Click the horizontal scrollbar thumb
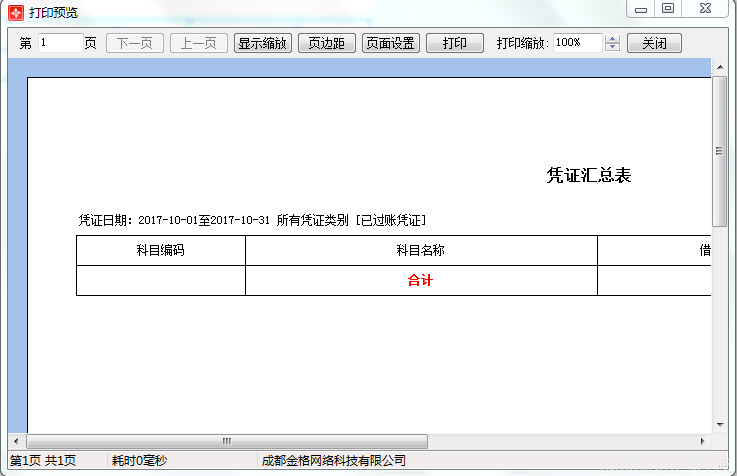 (227, 441)
